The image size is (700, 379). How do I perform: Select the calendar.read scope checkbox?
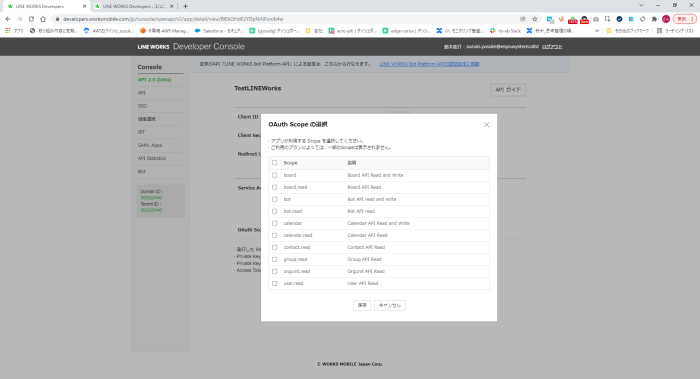[x=275, y=235]
